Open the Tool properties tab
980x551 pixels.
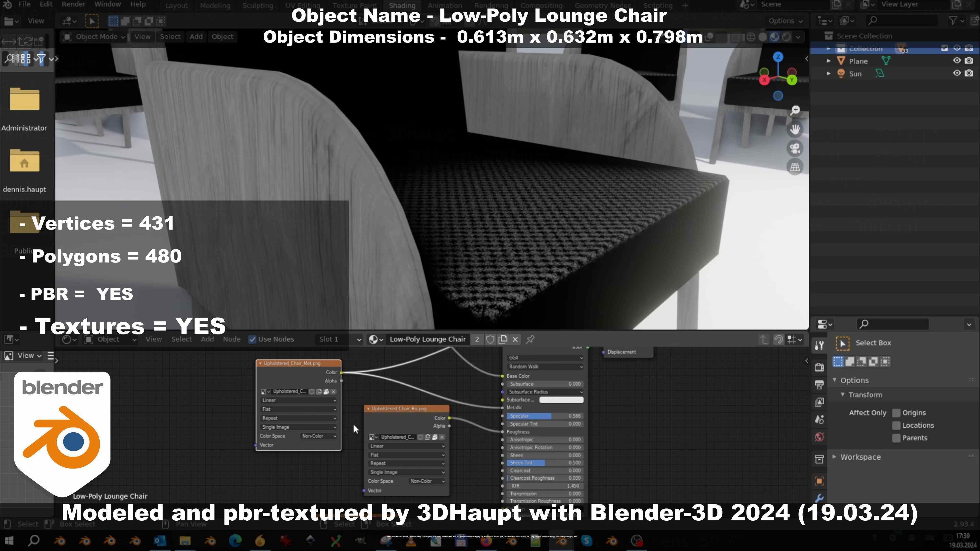point(819,345)
